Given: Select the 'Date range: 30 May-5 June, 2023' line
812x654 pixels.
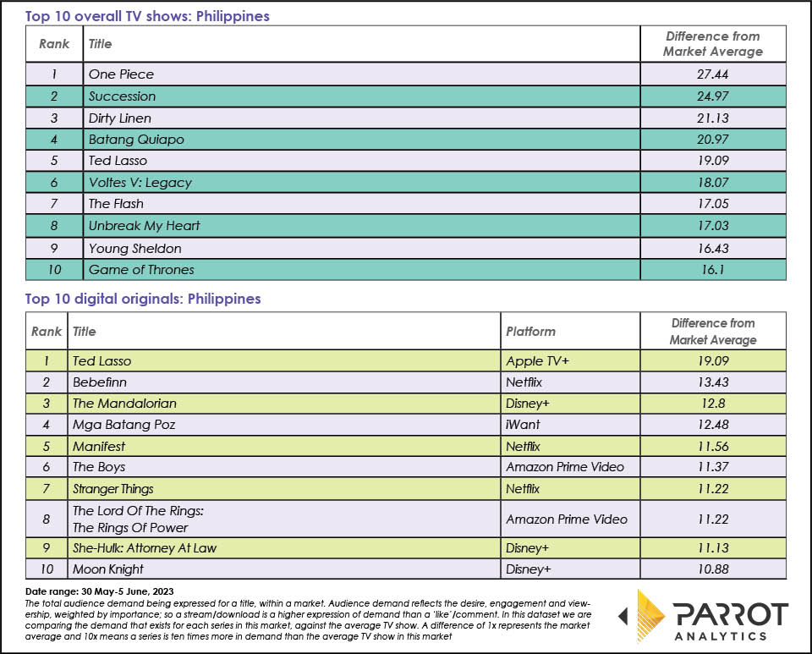Looking at the screenshot, I should 100,591.
